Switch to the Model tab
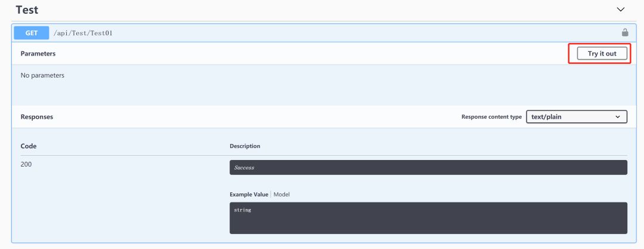Viewport: 644px width, 249px height. 281,195
